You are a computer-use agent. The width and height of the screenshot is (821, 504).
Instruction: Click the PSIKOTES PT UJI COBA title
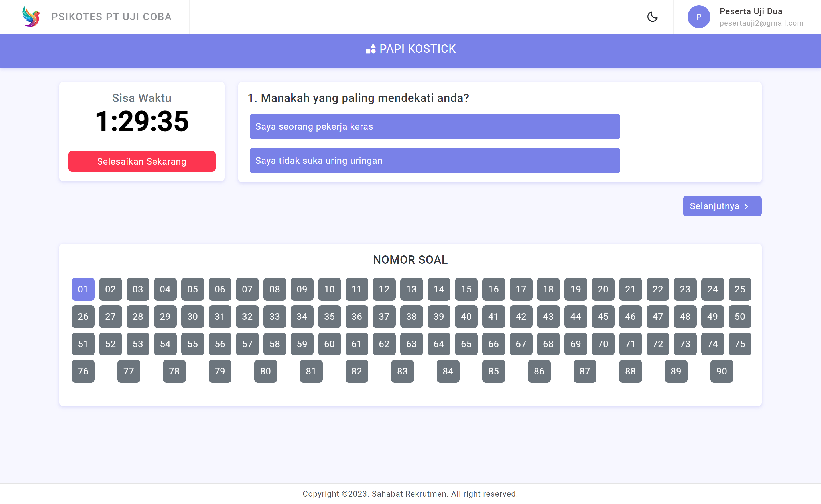click(111, 17)
